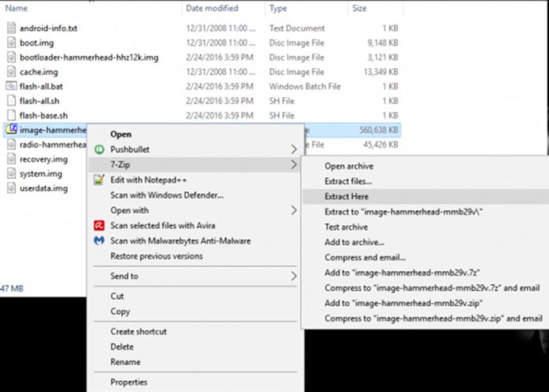Image resolution: width=549 pixels, height=392 pixels.
Task: Sort by the Type column header
Action: (x=278, y=8)
